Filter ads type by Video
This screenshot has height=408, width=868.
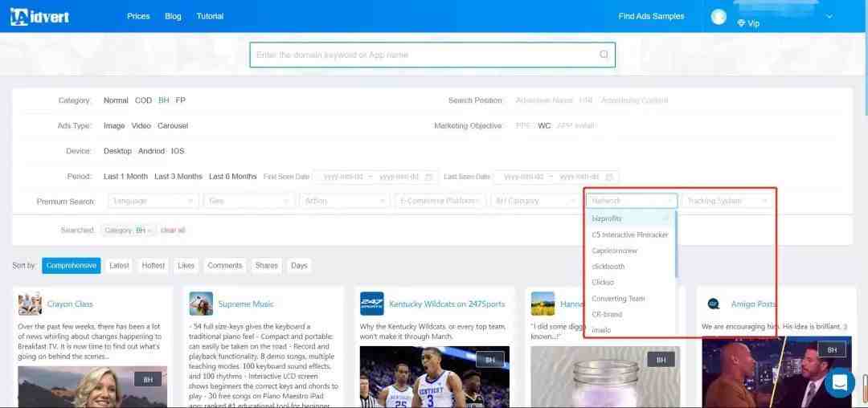pyautogui.click(x=141, y=125)
